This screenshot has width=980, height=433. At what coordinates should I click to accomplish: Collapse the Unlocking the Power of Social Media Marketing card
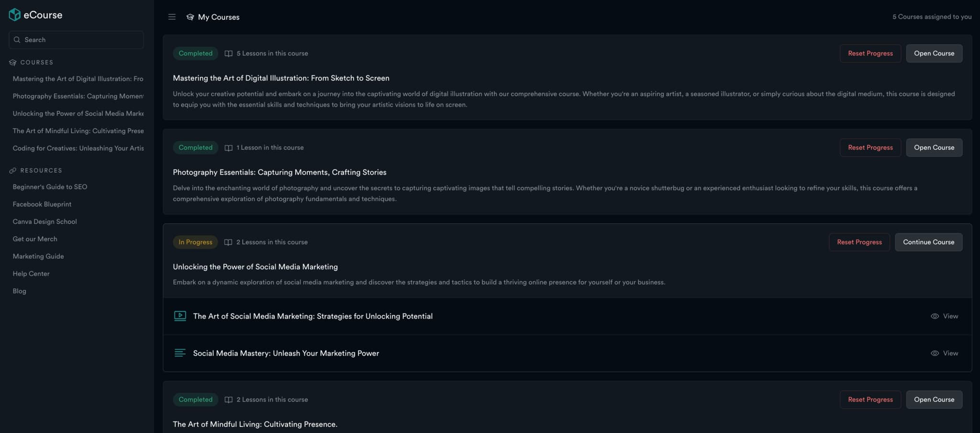click(x=255, y=267)
